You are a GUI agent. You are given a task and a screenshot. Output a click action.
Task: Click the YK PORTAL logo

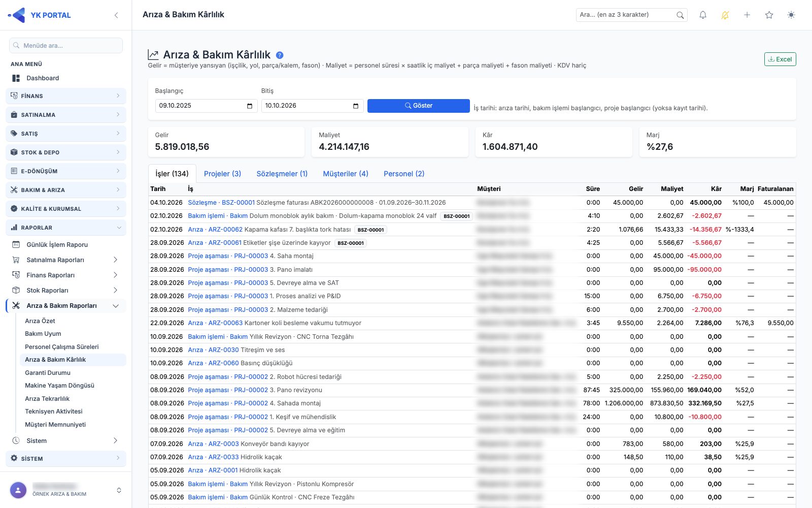[40, 15]
